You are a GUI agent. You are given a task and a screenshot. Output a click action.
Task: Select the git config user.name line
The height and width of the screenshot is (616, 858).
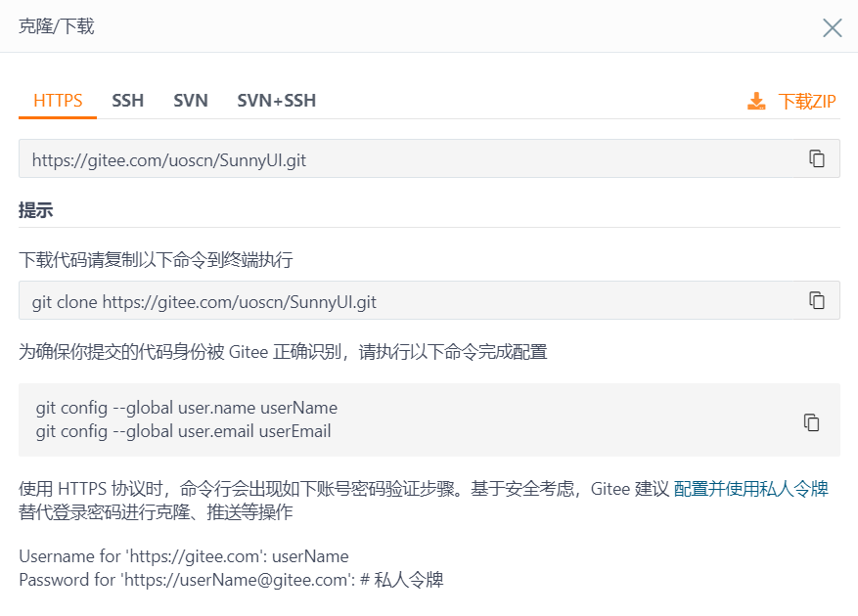click(187, 408)
